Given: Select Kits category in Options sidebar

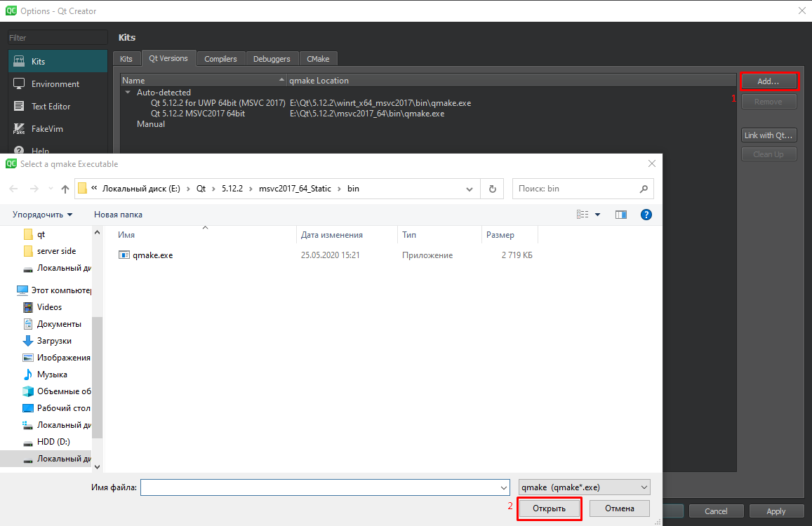Looking at the screenshot, I should point(58,61).
